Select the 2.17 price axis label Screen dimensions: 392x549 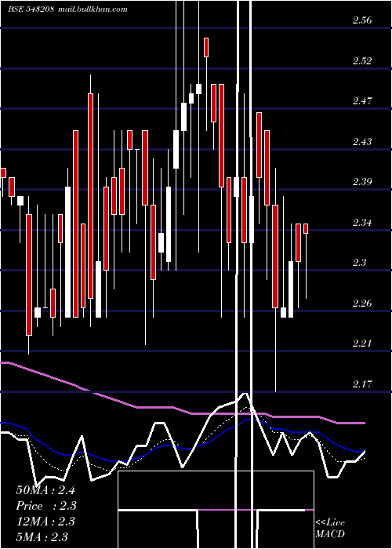[362, 384]
